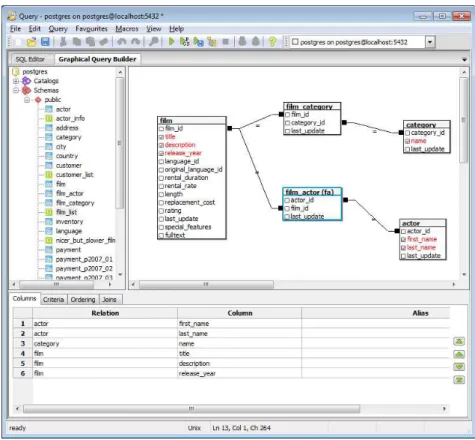Click the tree panel scroll-up arrow

pyautogui.click(x=120, y=72)
